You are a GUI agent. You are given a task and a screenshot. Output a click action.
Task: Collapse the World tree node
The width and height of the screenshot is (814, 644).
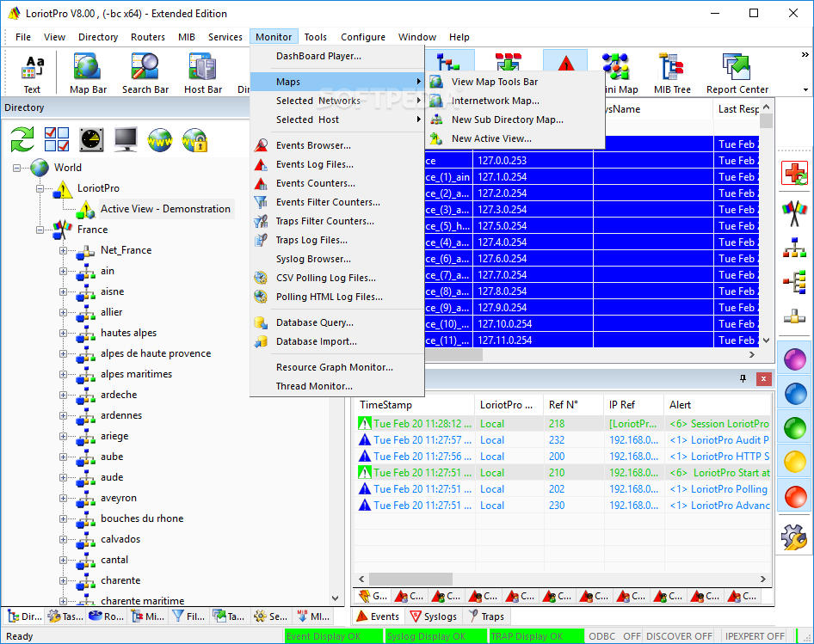tap(17, 168)
